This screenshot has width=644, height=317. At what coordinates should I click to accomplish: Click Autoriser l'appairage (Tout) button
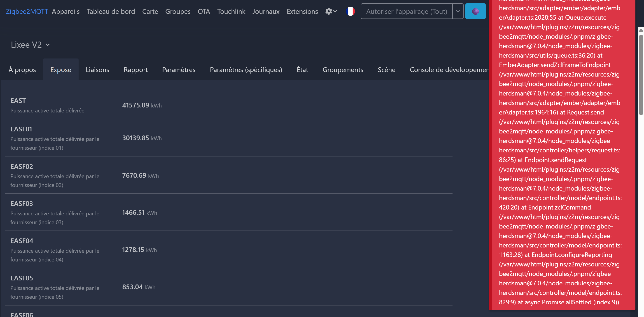pyautogui.click(x=406, y=11)
